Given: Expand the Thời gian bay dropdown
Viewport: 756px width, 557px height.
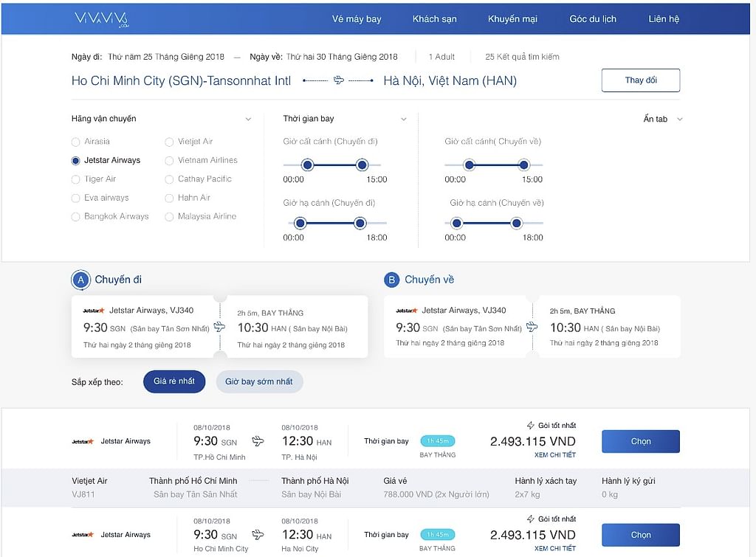Looking at the screenshot, I should tap(403, 119).
